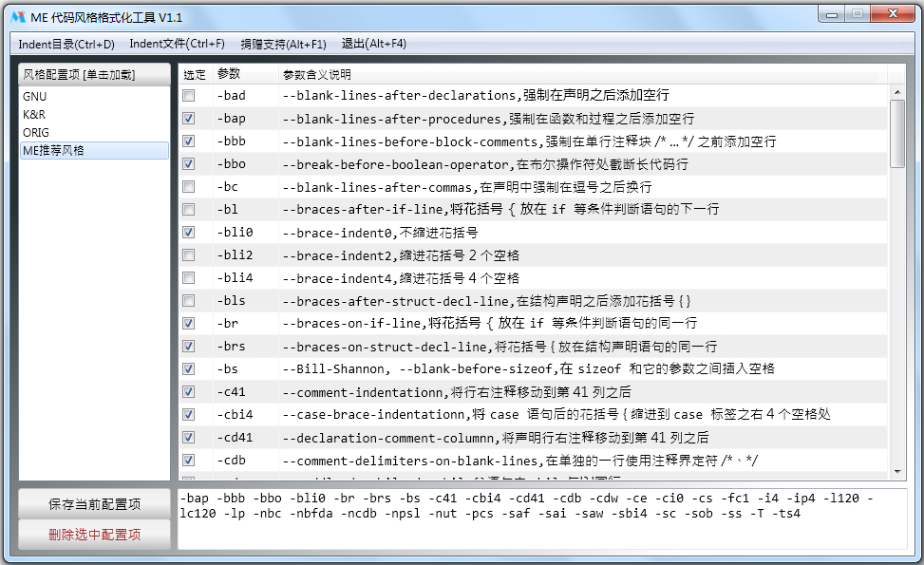Click the --Bill-Shannon description text
Image resolution: width=924 pixels, height=565 pixels.
(529, 368)
